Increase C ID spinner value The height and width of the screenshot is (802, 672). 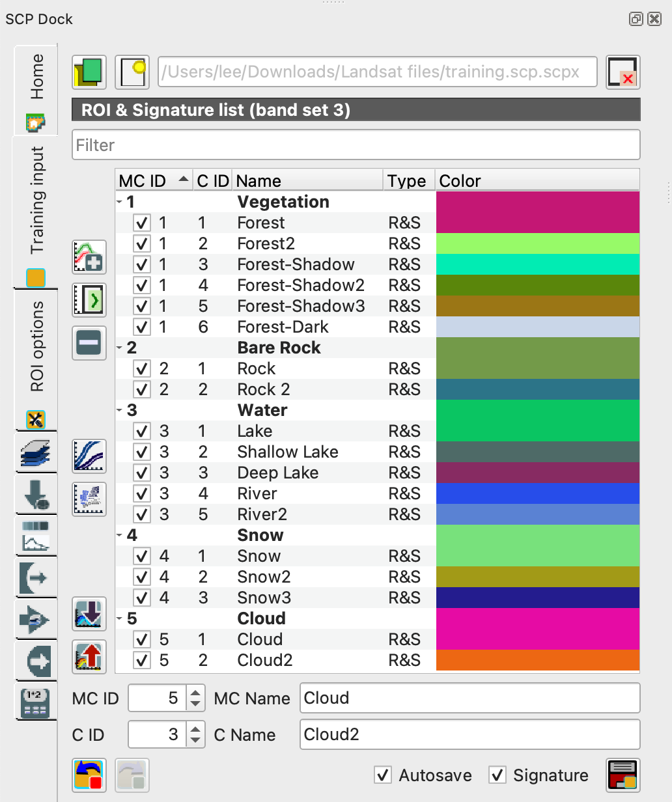tap(195, 729)
